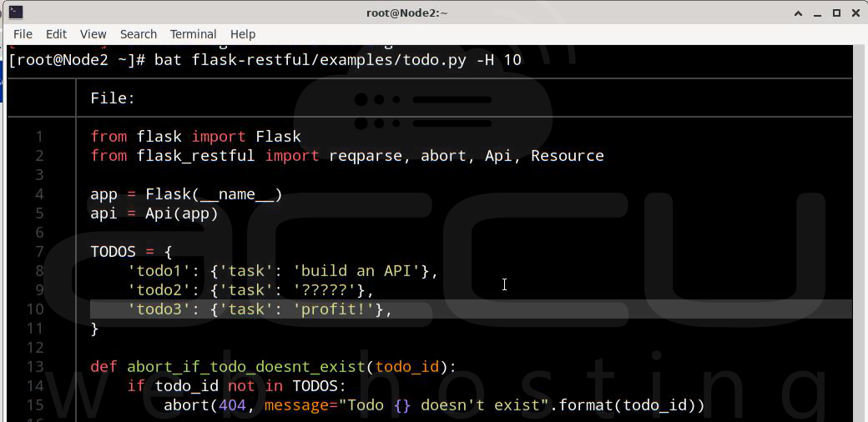Click the 'todo2' key
Screen dimensions: 868x422
159,290
